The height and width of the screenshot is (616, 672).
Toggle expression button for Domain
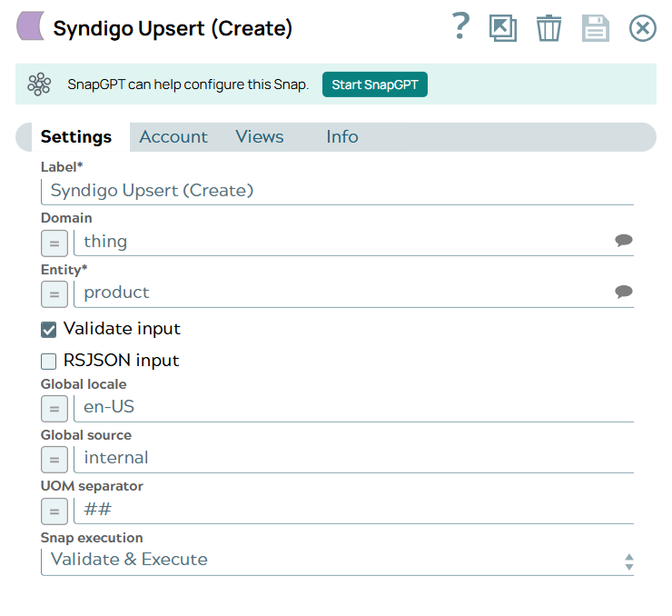coord(54,243)
